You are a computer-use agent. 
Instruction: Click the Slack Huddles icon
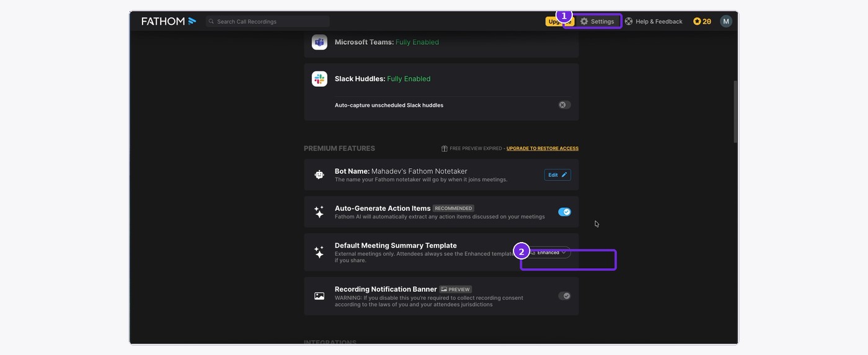point(319,79)
